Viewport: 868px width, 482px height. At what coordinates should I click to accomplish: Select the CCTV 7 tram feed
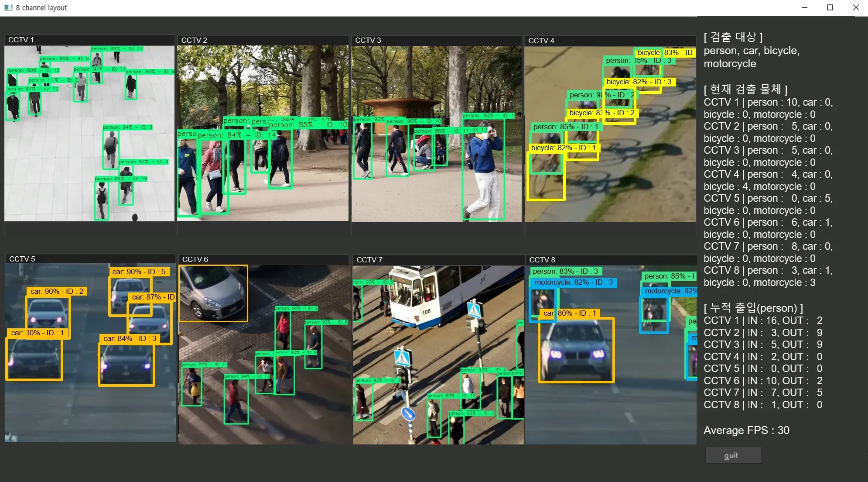[x=438, y=355]
